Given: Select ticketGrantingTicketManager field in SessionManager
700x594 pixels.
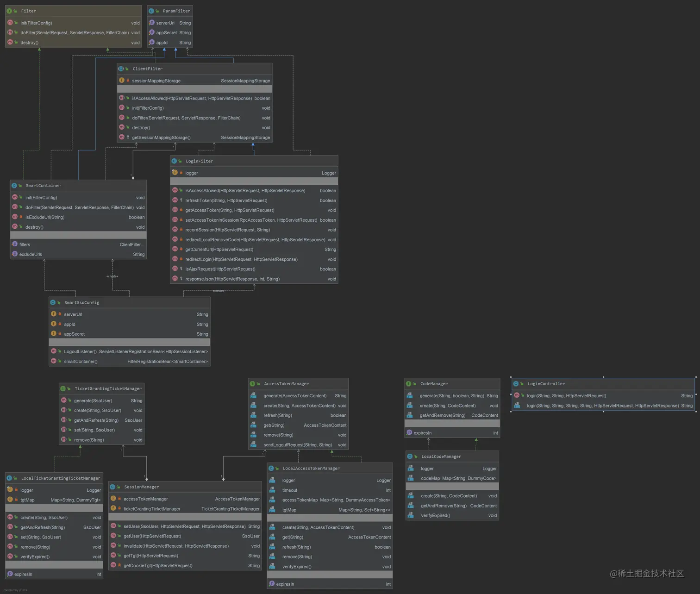Looking at the screenshot, I should pos(185,509).
